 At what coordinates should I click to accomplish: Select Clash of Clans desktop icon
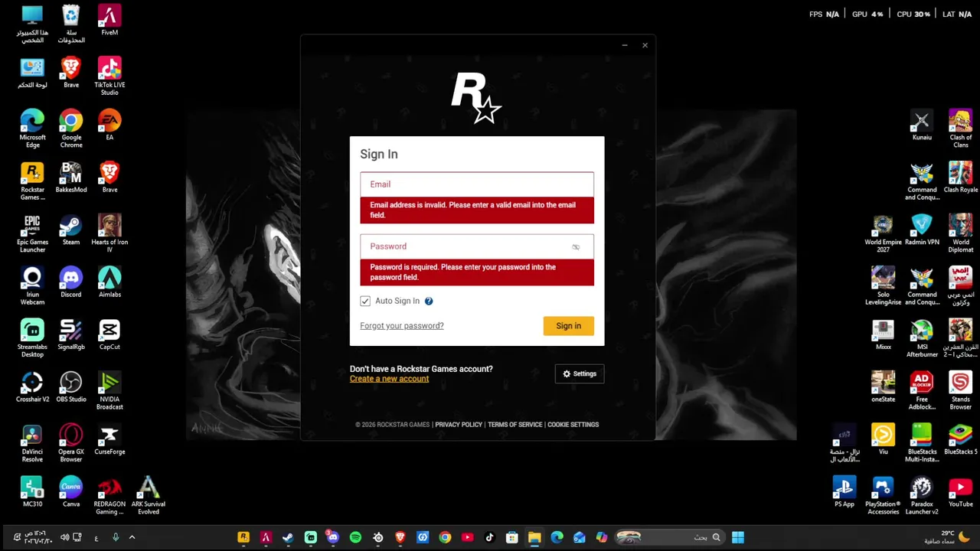point(961,129)
